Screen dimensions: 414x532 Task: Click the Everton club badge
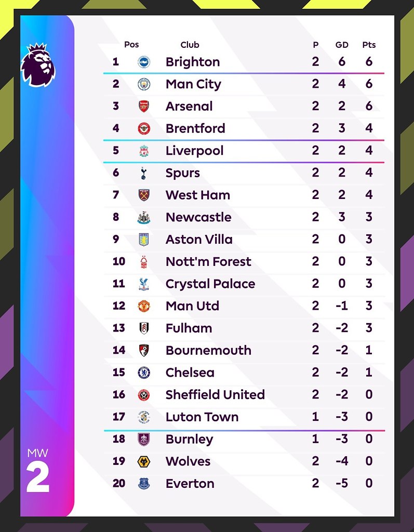click(144, 484)
